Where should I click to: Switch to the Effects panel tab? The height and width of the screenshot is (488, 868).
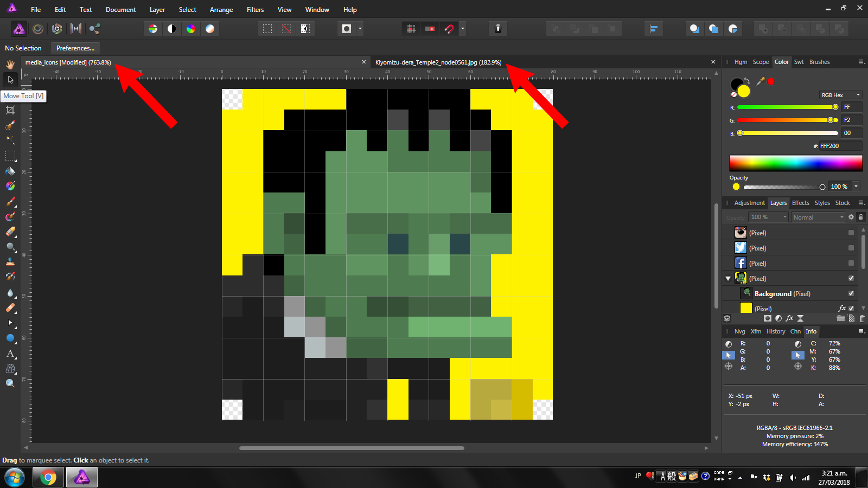[x=800, y=203]
